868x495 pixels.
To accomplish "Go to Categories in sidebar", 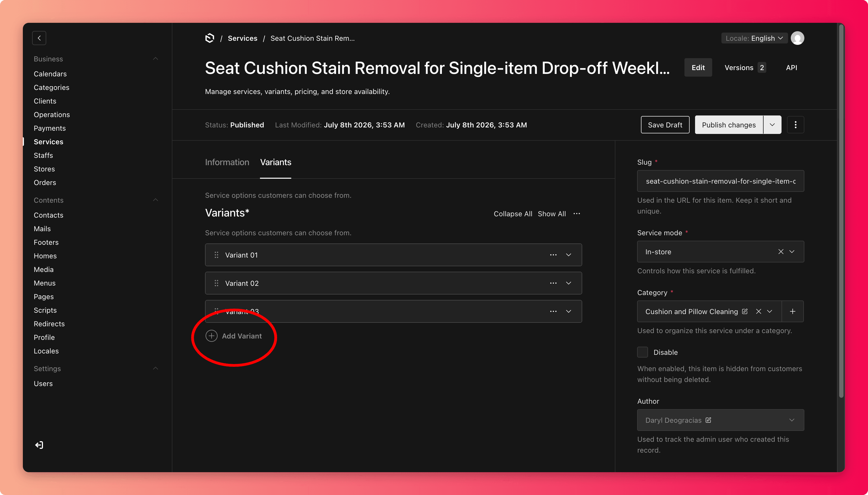I will pyautogui.click(x=51, y=87).
